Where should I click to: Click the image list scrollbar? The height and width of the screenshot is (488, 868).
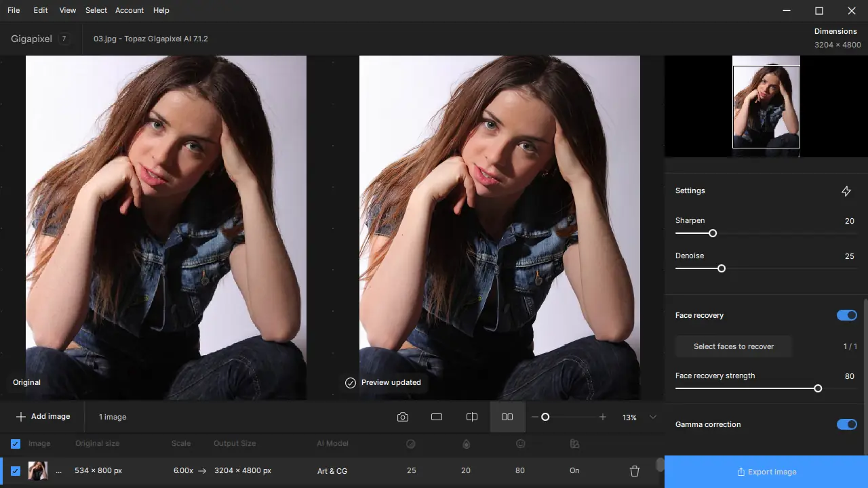(660, 465)
